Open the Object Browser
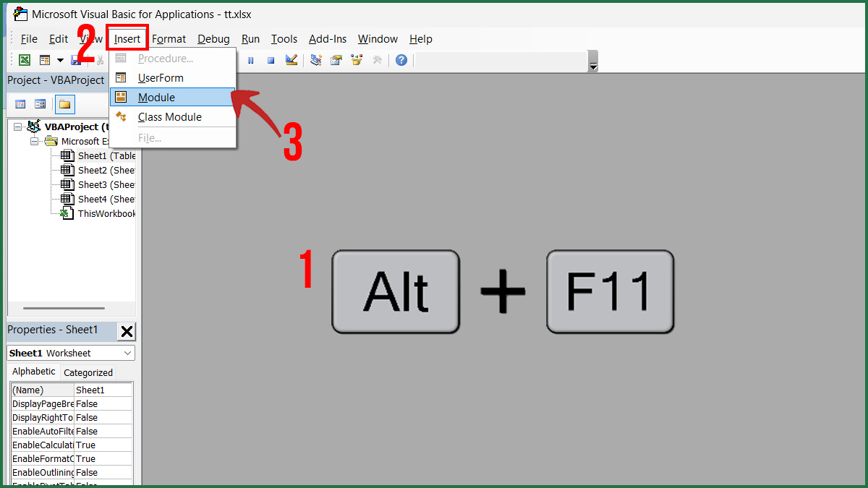 pos(356,59)
